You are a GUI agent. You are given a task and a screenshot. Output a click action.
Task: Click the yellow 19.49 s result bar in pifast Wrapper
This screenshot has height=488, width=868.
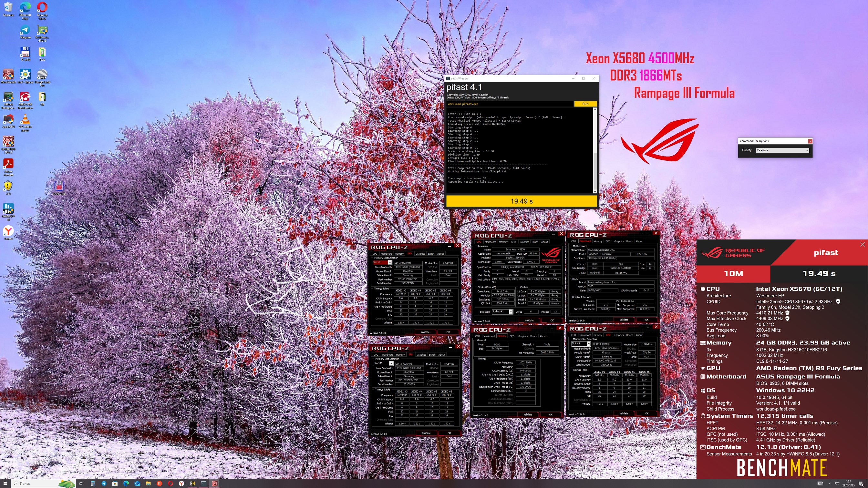pyautogui.click(x=521, y=201)
